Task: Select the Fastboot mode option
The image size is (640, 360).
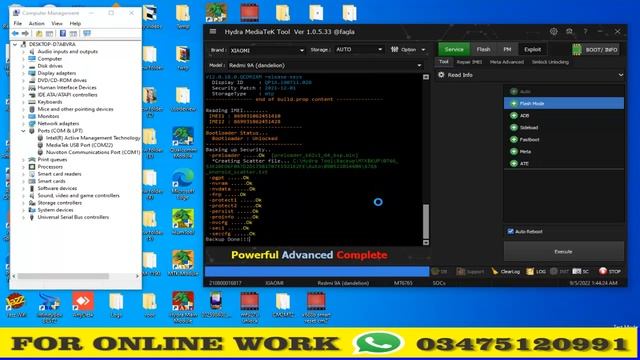Action: click(x=564, y=140)
